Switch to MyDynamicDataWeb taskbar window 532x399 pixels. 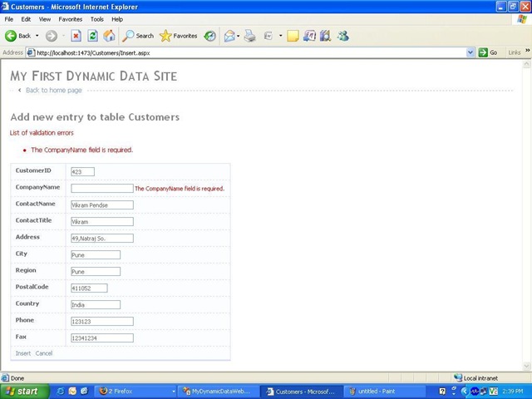coord(218,392)
